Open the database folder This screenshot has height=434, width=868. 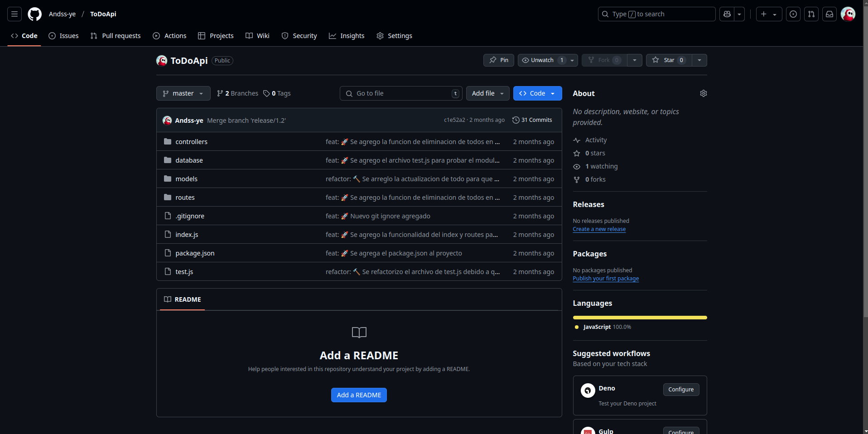point(189,160)
